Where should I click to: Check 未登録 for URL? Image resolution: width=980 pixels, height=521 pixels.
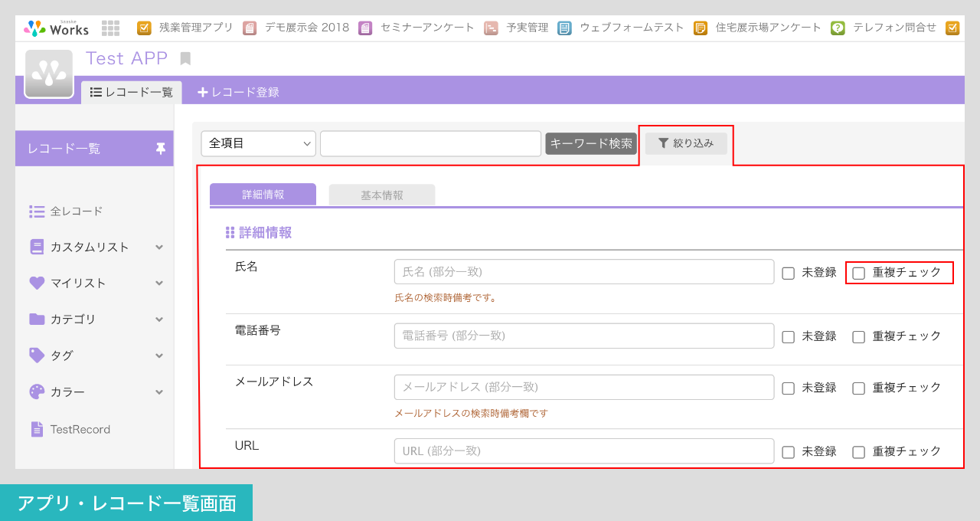pos(788,452)
